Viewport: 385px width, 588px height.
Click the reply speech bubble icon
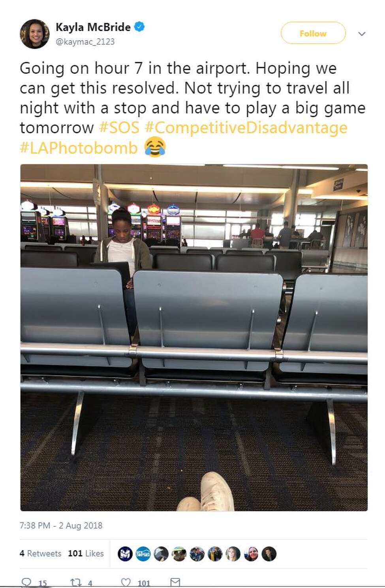[26, 582]
